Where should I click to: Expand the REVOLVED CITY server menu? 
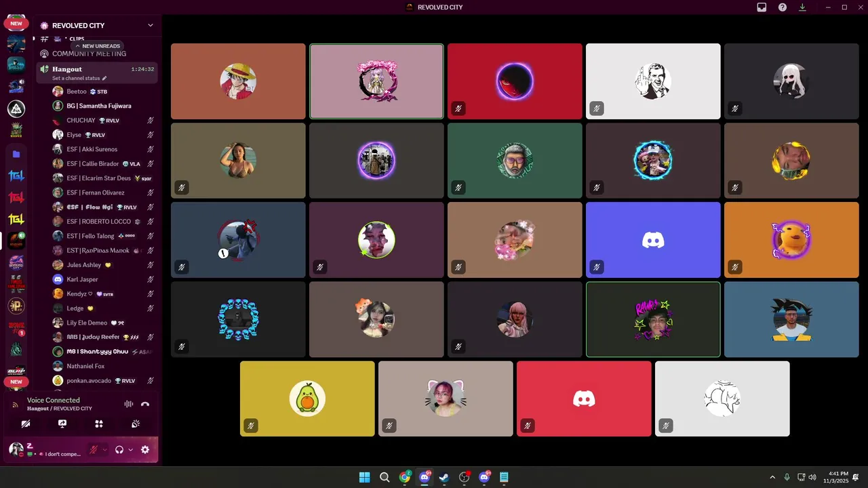pyautogui.click(x=151, y=25)
